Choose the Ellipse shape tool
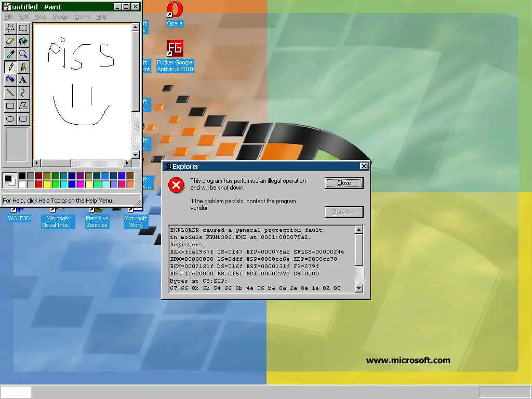Image resolution: width=532 pixels, height=399 pixels. 10,119
